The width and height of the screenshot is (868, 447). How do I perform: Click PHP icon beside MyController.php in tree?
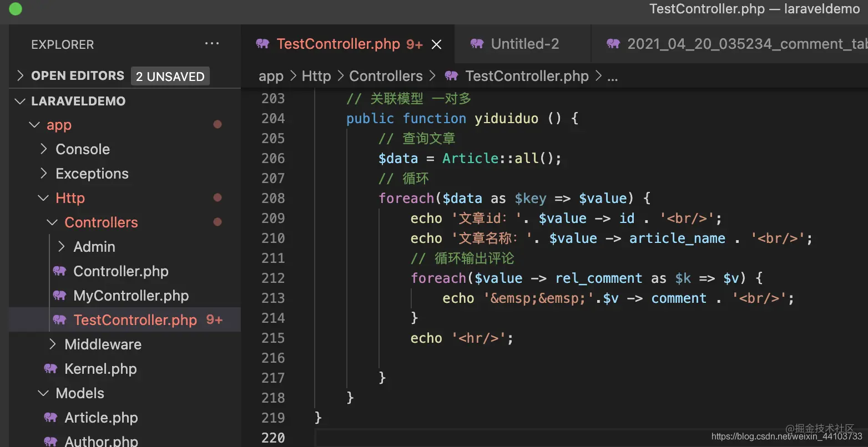click(59, 296)
